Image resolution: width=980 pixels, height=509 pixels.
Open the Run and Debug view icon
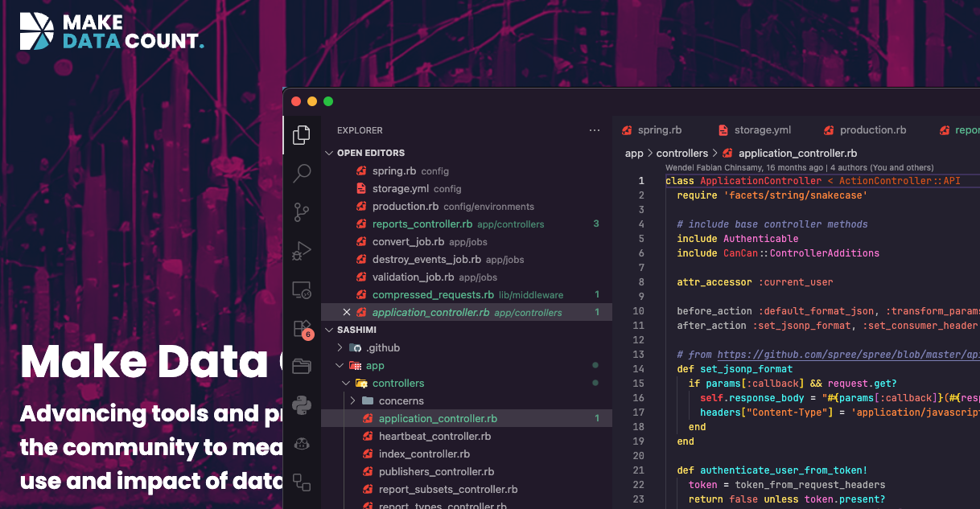[x=302, y=251]
